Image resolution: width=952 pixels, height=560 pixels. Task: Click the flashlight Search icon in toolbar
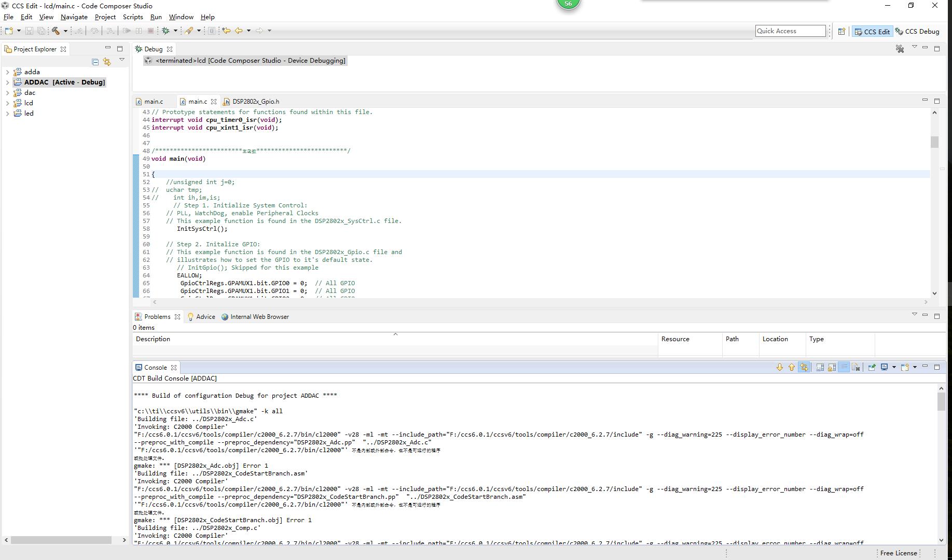coord(189,31)
